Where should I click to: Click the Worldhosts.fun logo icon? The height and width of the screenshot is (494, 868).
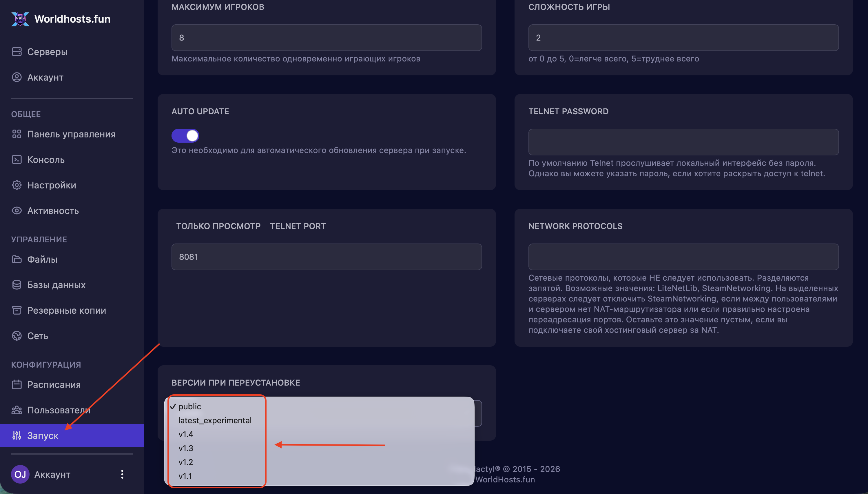(20, 19)
